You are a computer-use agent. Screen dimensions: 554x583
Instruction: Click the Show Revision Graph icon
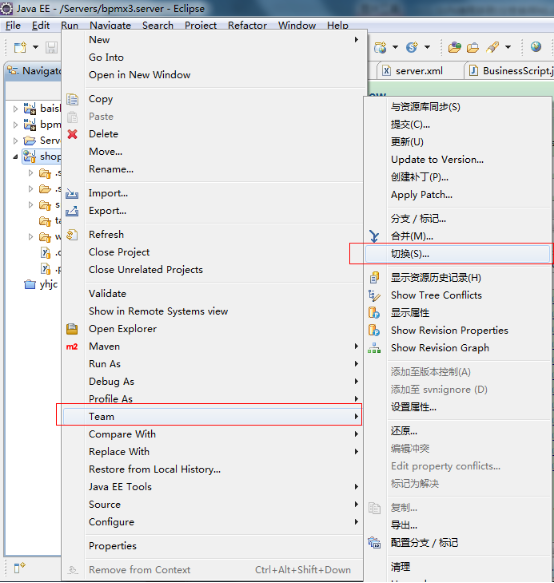click(x=374, y=348)
